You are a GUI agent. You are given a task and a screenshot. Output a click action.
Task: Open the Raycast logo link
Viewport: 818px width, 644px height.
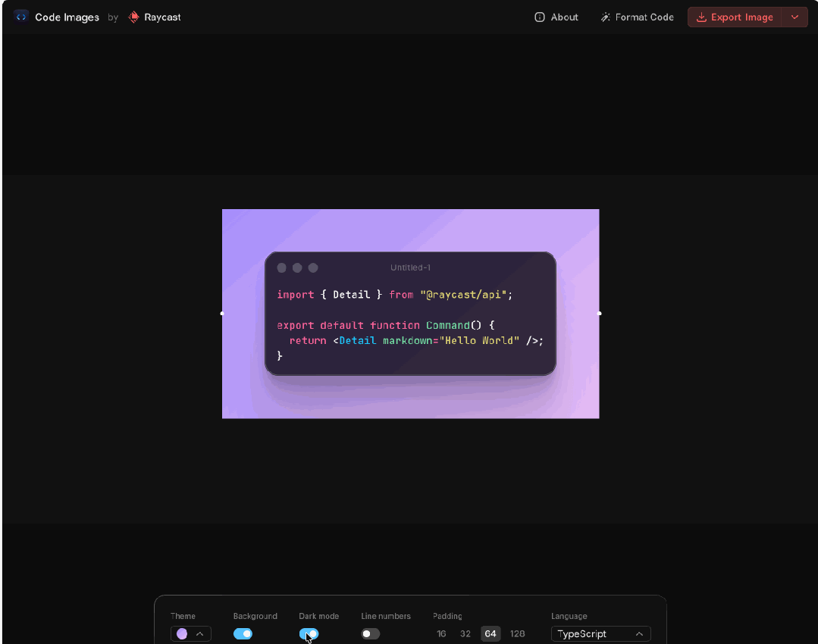[x=134, y=17]
